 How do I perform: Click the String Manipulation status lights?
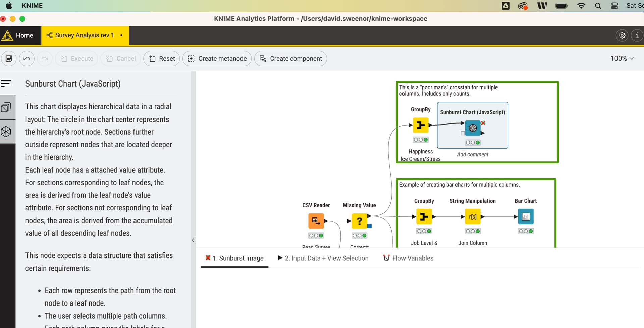pos(473,231)
